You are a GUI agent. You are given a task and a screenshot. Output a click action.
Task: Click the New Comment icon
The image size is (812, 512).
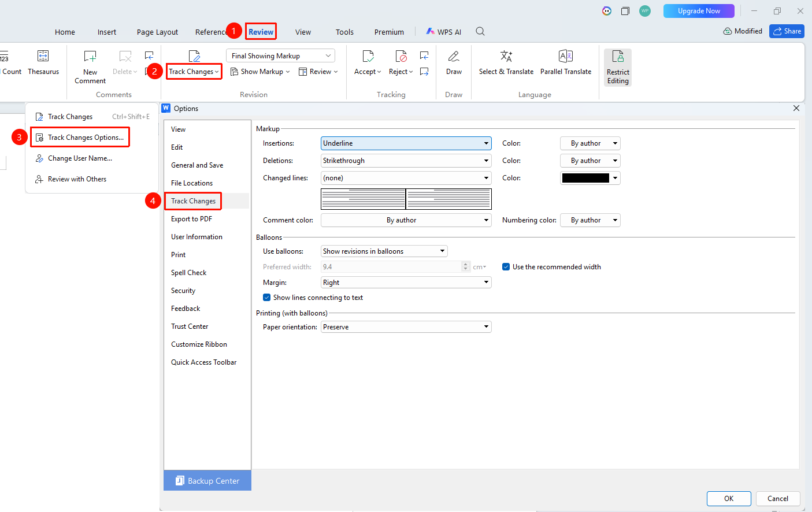click(x=90, y=57)
